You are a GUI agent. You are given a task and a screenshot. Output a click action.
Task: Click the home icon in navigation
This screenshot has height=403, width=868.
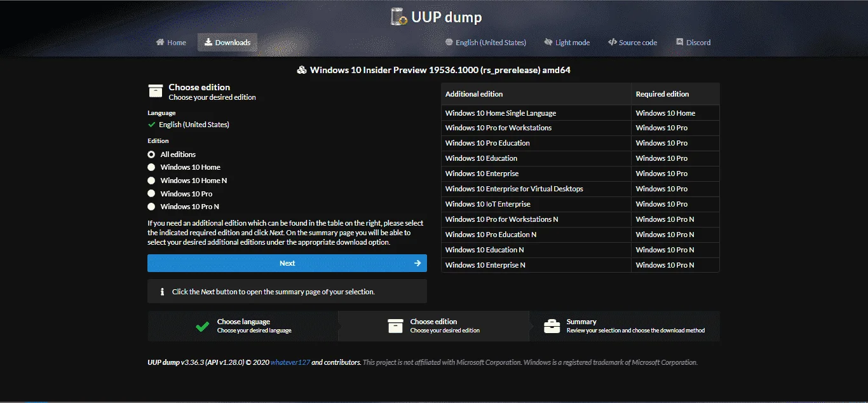(x=160, y=43)
